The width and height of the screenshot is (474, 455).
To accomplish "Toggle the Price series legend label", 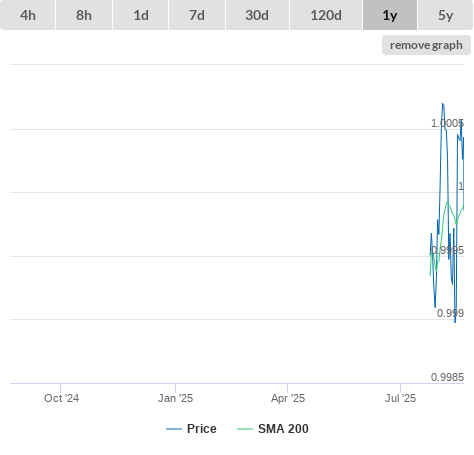I will point(202,429).
